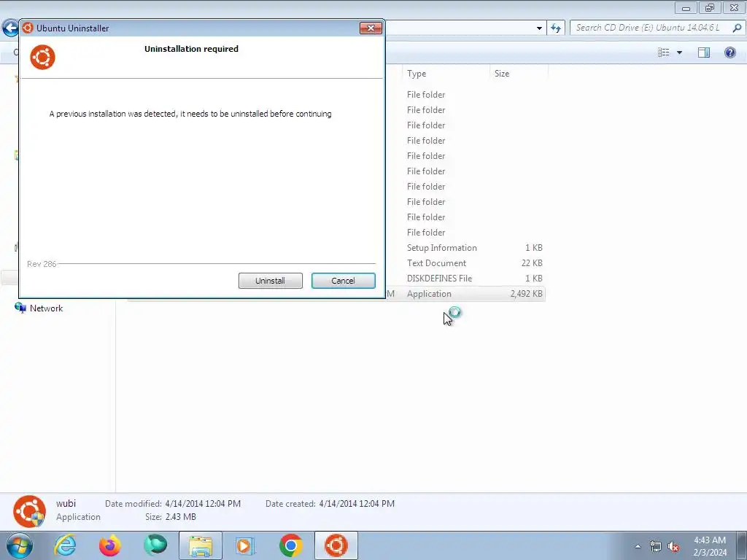Launch Google Chrome from taskbar
The image size is (747, 560).
(290, 545)
